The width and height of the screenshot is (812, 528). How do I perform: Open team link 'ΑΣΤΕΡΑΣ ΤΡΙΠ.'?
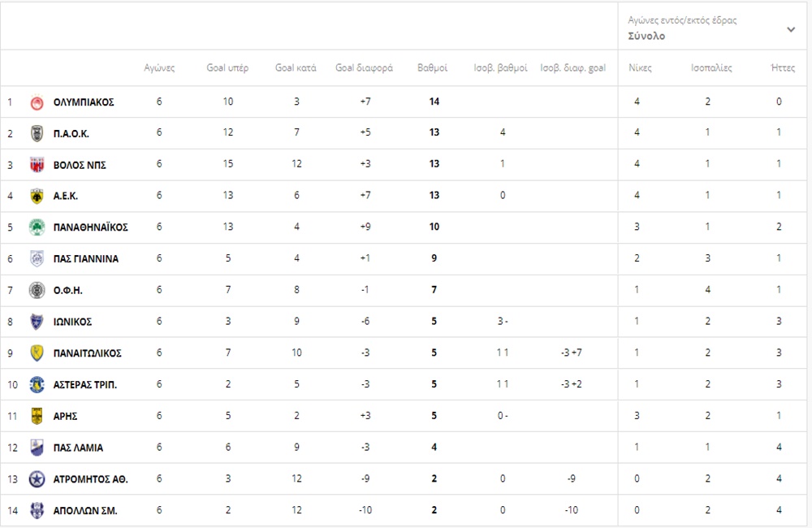pos(85,385)
